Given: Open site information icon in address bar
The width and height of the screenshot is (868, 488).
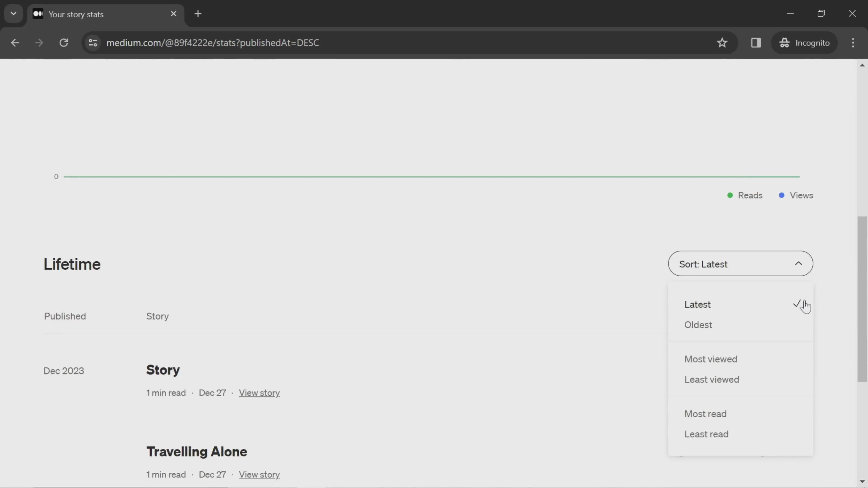Looking at the screenshot, I should (93, 43).
